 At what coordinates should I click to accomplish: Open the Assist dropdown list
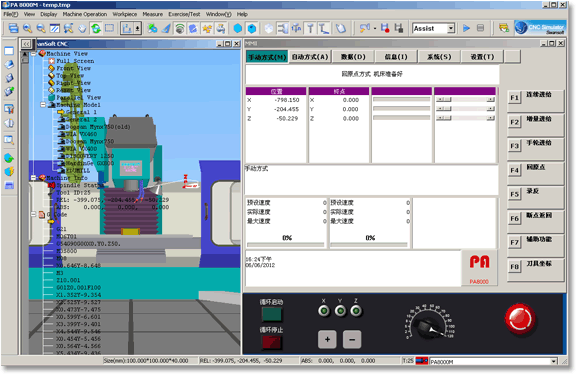click(451, 28)
